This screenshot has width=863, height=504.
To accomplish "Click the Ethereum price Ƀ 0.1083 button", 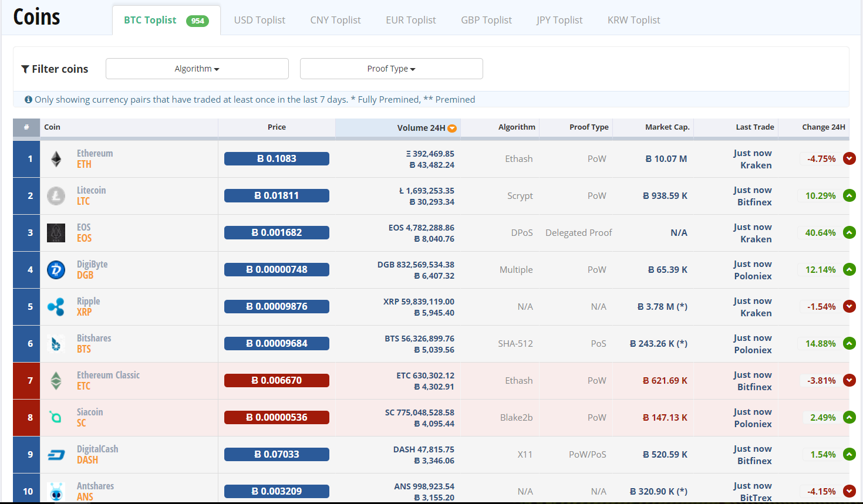I will click(x=277, y=158).
